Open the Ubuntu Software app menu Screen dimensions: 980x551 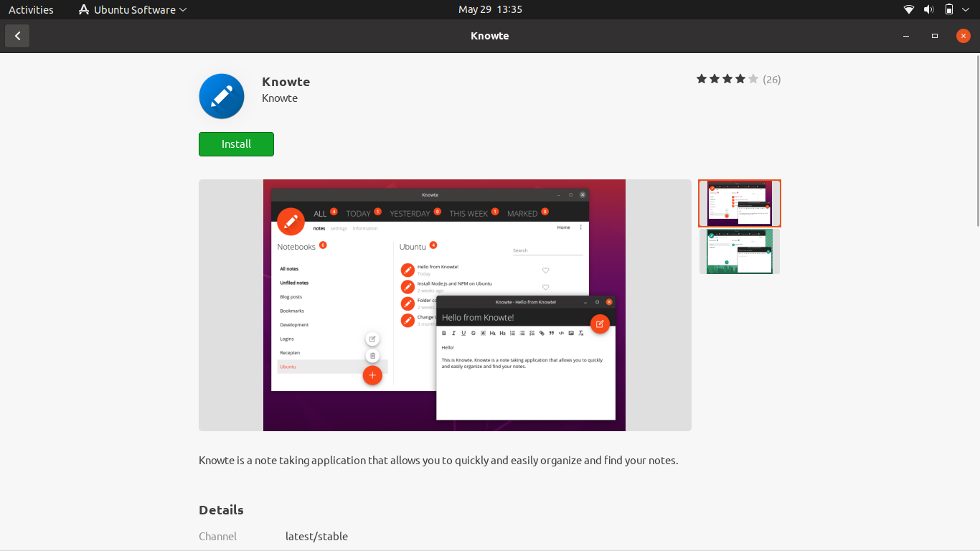pos(132,9)
